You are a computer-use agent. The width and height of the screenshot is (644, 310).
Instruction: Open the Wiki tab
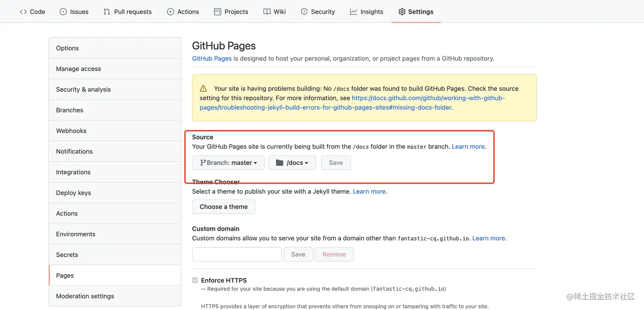coord(275,12)
